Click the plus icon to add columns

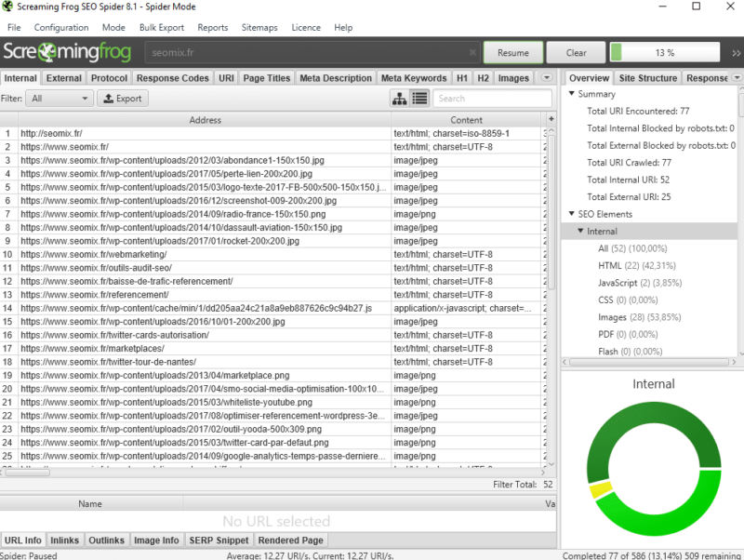[551, 119]
